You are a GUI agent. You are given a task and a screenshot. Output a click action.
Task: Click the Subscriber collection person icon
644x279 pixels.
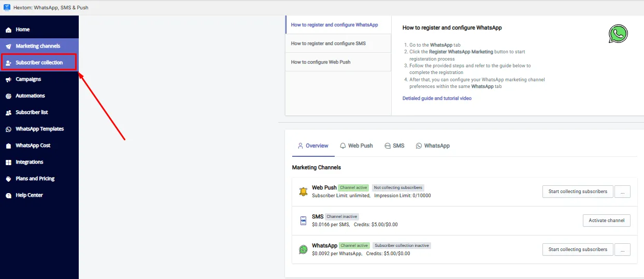[8, 63]
